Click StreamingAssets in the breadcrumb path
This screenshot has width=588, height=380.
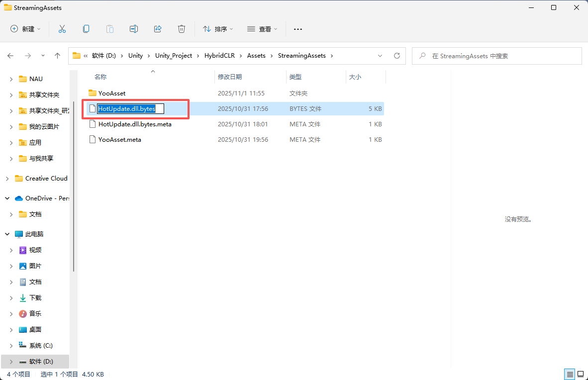(x=302, y=56)
